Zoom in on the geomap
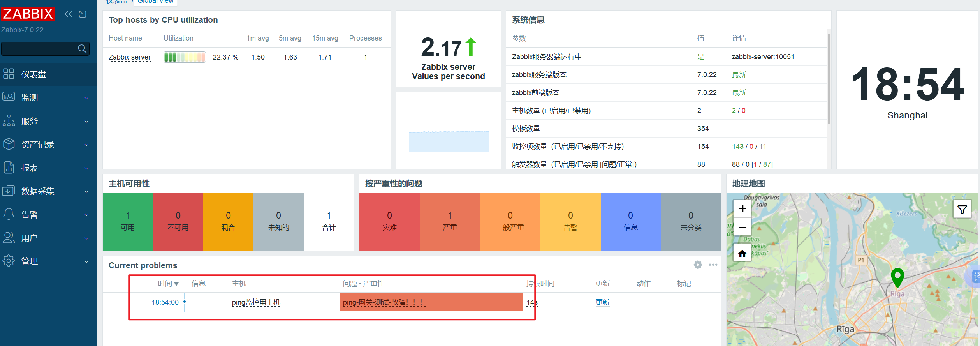The height and width of the screenshot is (346, 980). [x=742, y=209]
